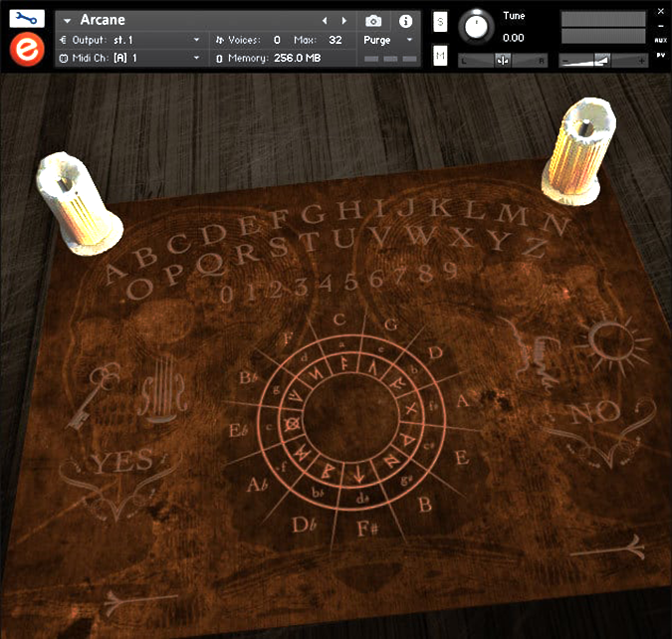Close the instrument with the X button
Screen dimensions: 672x639
(x=660, y=12)
